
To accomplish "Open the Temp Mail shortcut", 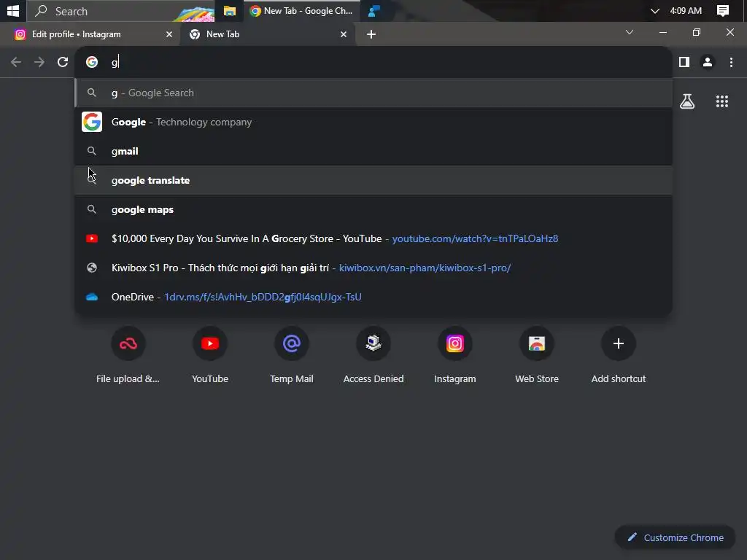I will click(x=292, y=356).
